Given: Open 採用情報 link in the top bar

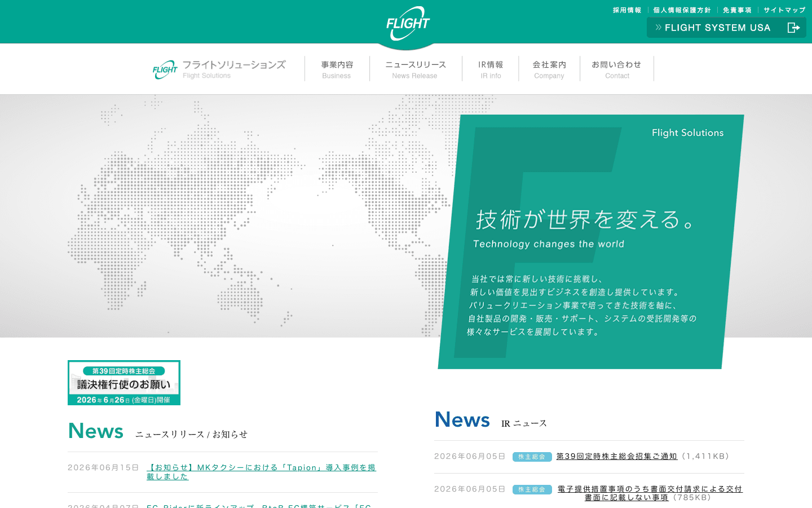Looking at the screenshot, I should 627,10.
